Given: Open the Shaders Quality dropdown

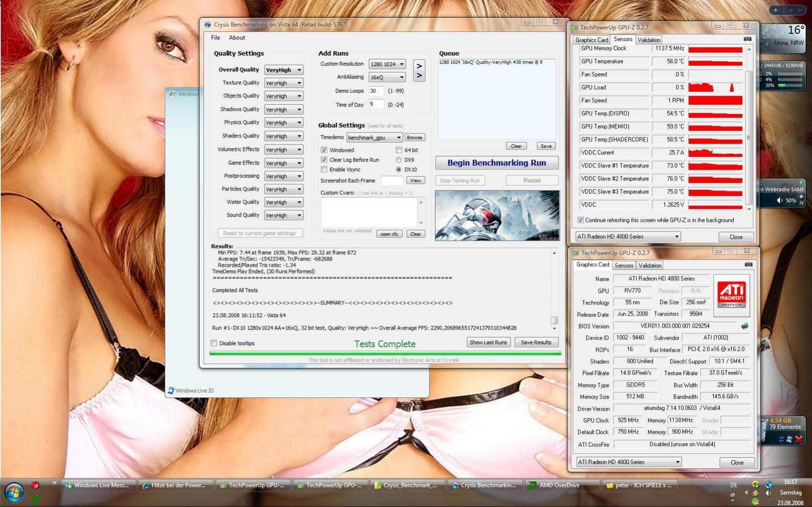Looking at the screenshot, I should (284, 136).
